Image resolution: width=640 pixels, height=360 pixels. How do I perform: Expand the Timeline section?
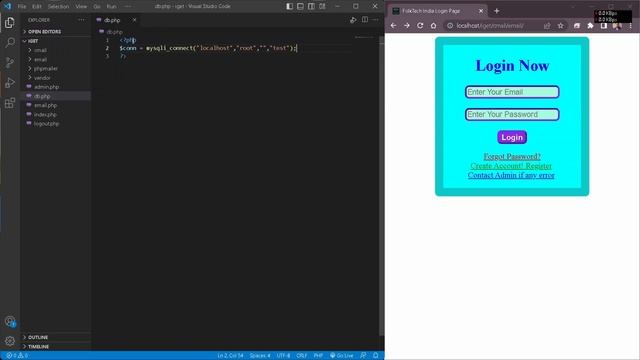coord(56,347)
